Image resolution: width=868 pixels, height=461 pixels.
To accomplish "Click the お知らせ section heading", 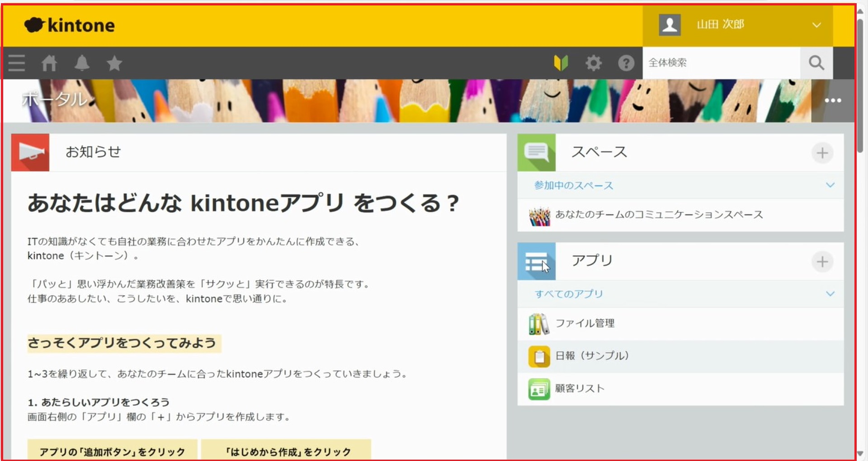I will pyautogui.click(x=93, y=152).
